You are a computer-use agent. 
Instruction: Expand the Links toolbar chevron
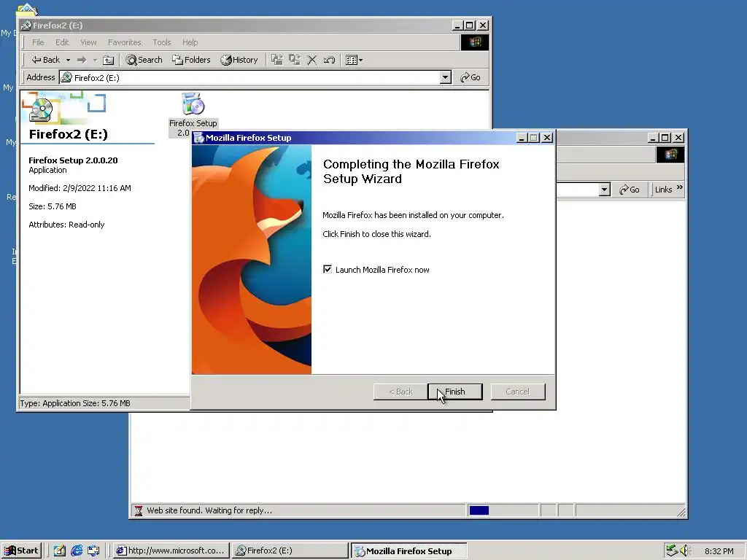[x=679, y=187]
